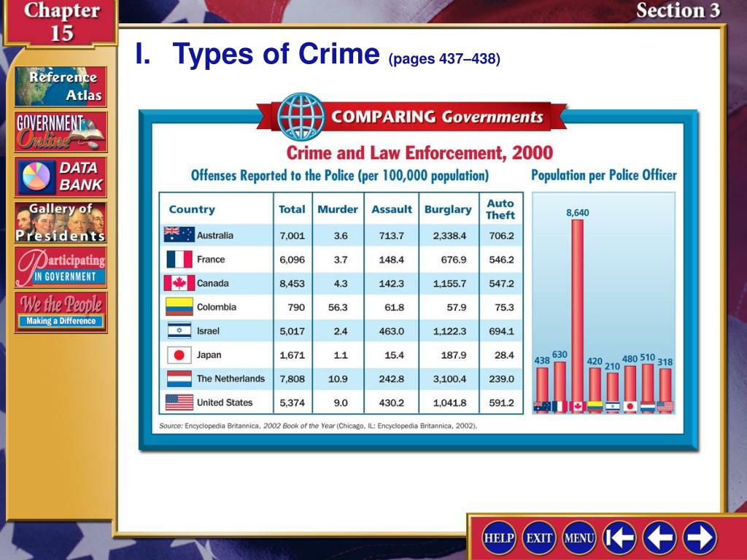The width and height of the screenshot is (747, 560).
Task: Click the 210 label on the chart
Action: 612,366
